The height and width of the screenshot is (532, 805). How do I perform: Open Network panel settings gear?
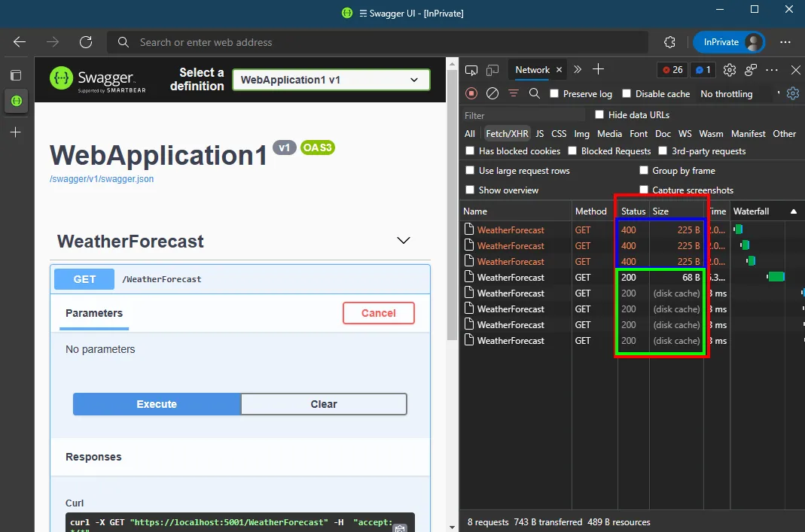click(x=793, y=93)
